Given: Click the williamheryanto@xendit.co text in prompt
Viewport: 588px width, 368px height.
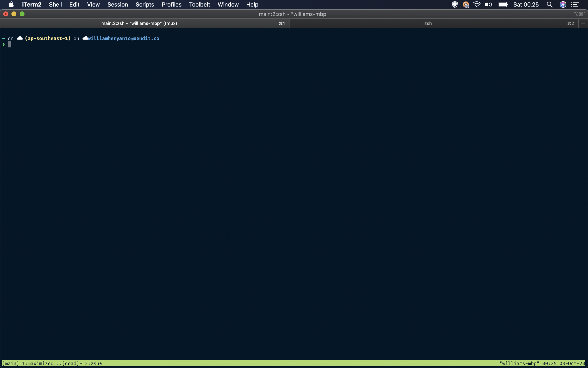Looking at the screenshot, I should click(124, 38).
